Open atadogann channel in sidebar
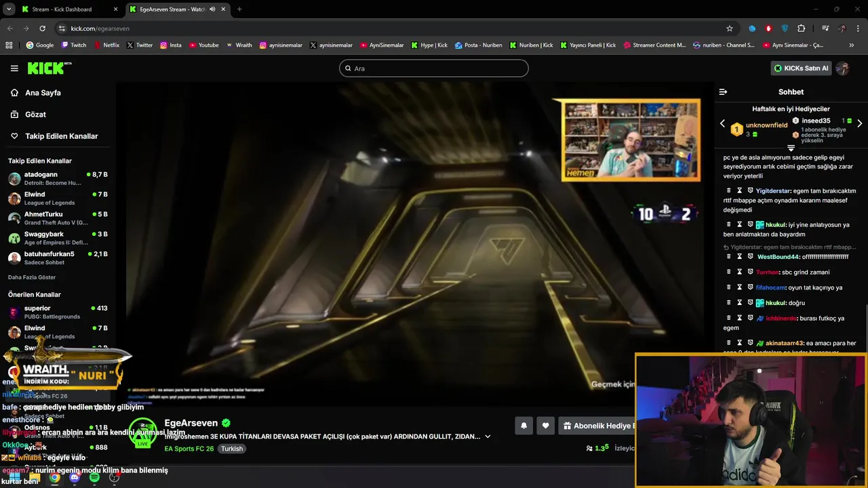The height and width of the screenshot is (488, 868). coord(58,179)
